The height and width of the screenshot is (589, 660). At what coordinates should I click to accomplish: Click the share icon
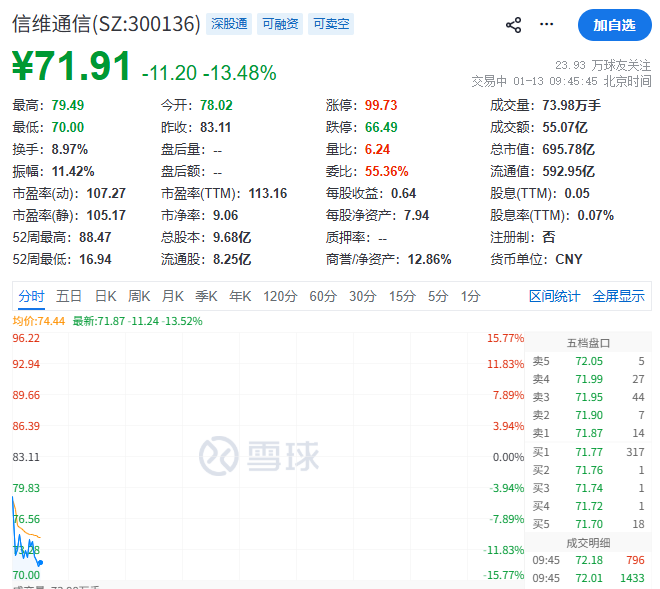[513, 25]
